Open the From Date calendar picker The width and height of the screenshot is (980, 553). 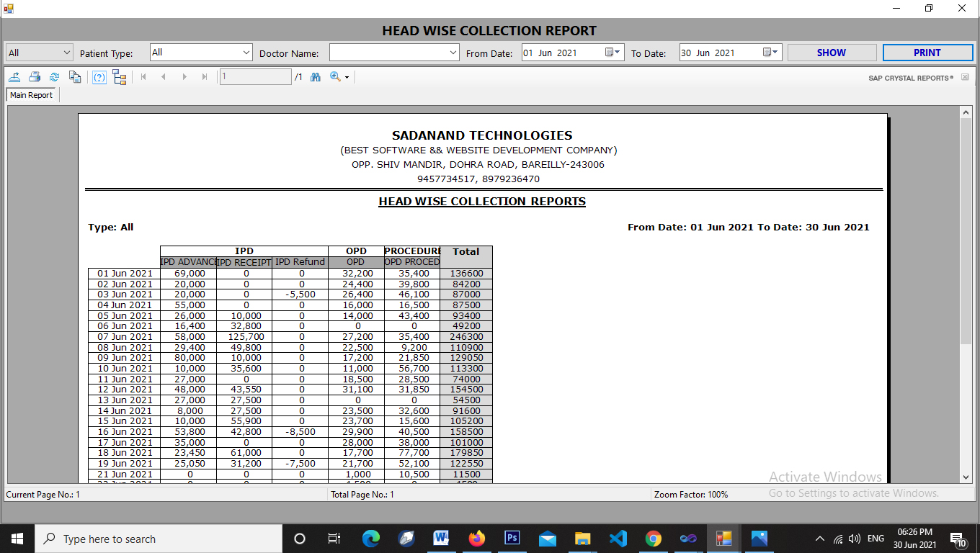(x=612, y=53)
